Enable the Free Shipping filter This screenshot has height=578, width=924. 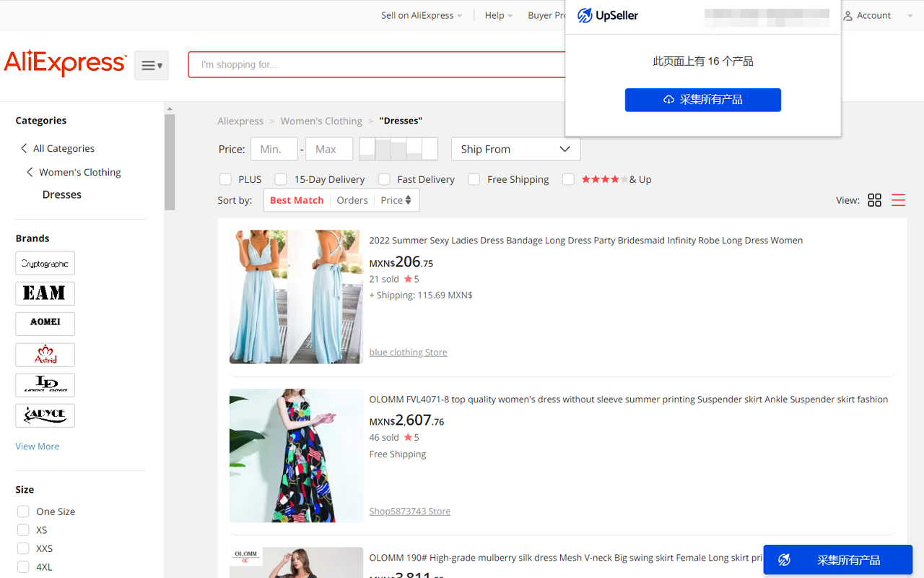[474, 179]
